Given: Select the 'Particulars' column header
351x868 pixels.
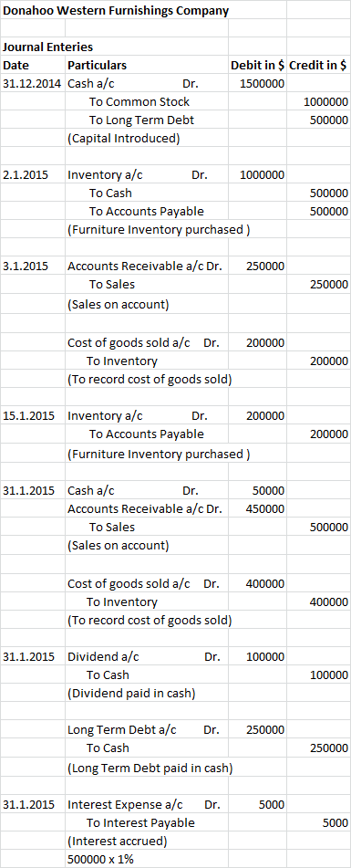Looking at the screenshot, I should [x=98, y=66].
